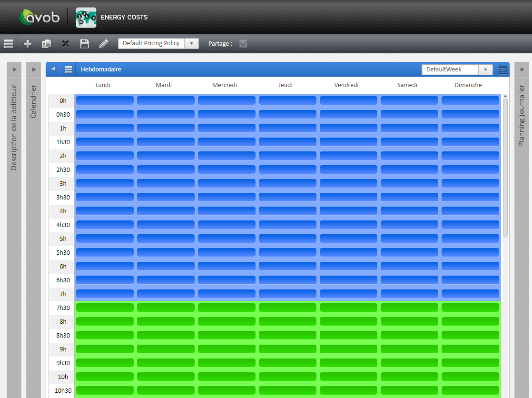Click the schedule vertical scrollbar thumb
This screenshot has height=398, width=532.
[x=505, y=168]
